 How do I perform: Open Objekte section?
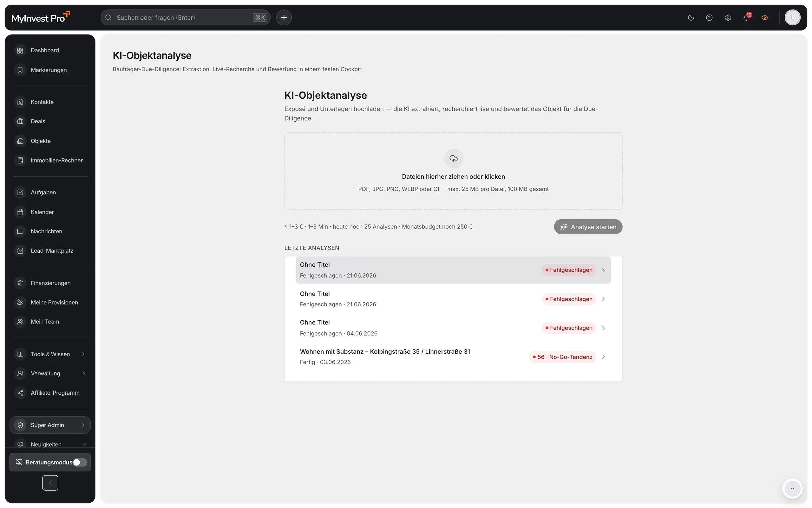[50, 141]
